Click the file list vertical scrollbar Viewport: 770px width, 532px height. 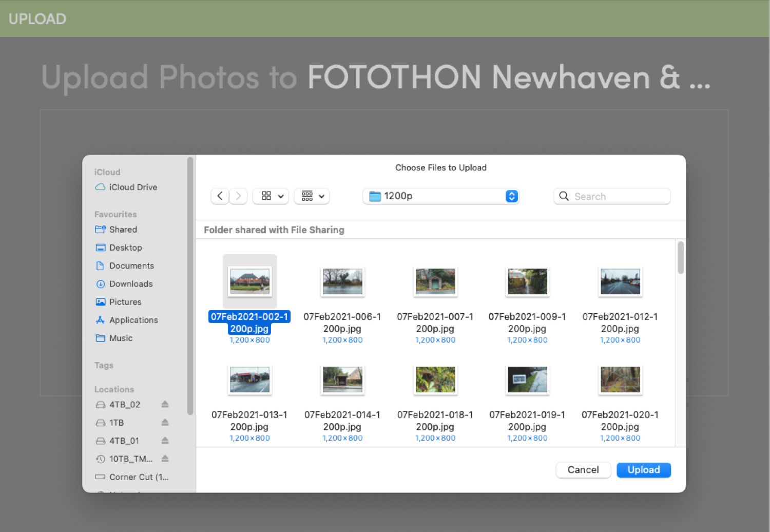click(681, 258)
